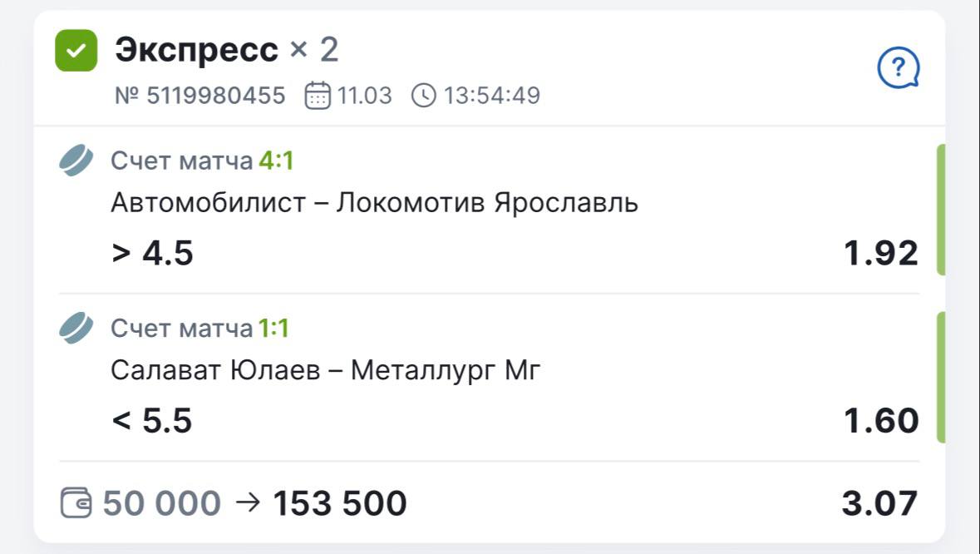This screenshot has width=980, height=554.
Task: Click the 1:1 match score
Action: (273, 329)
